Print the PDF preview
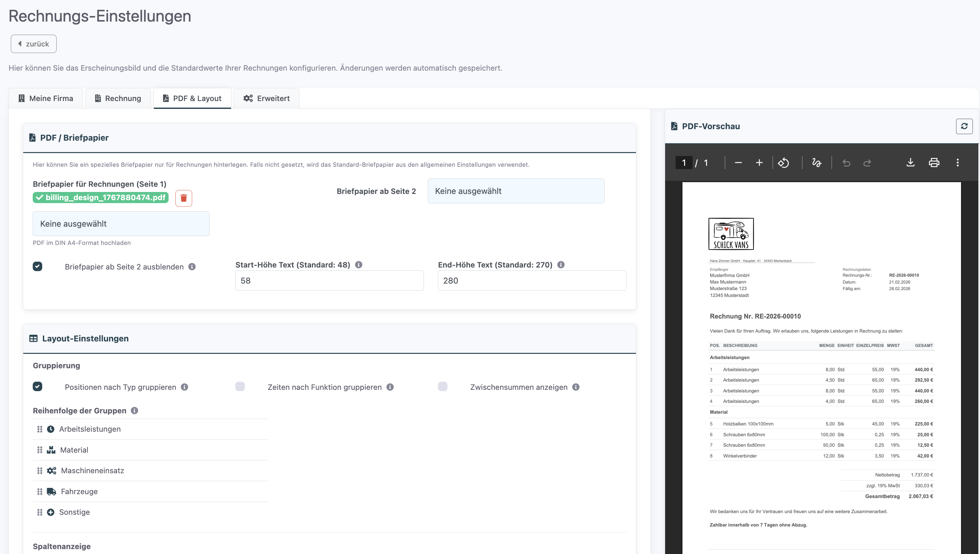This screenshot has width=980, height=554. [x=934, y=163]
